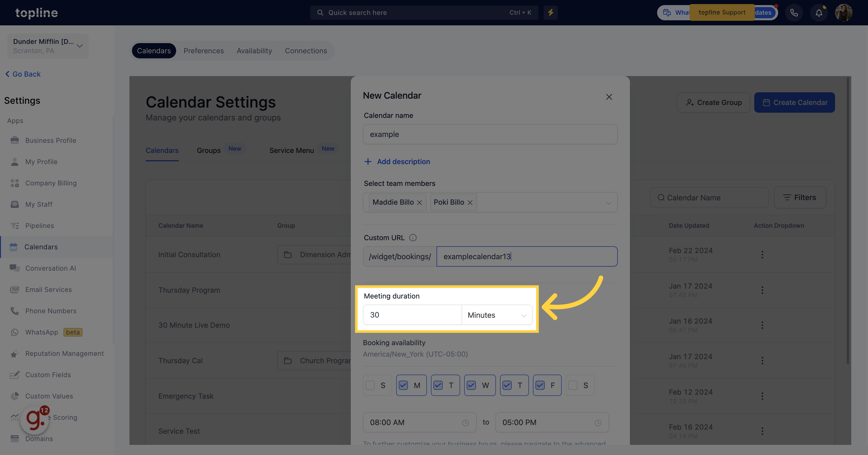
Task: Click the My Staff icon
Action: click(14, 204)
